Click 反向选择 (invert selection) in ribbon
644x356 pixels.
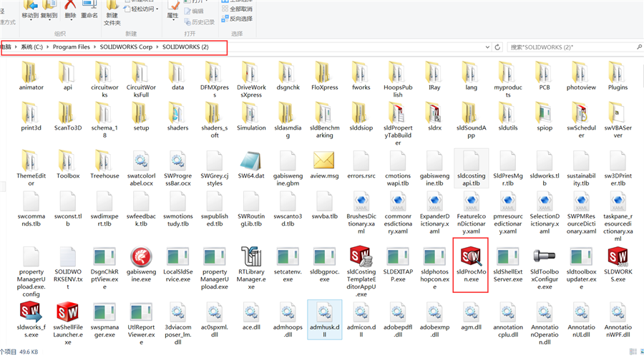pyautogui.click(x=237, y=19)
